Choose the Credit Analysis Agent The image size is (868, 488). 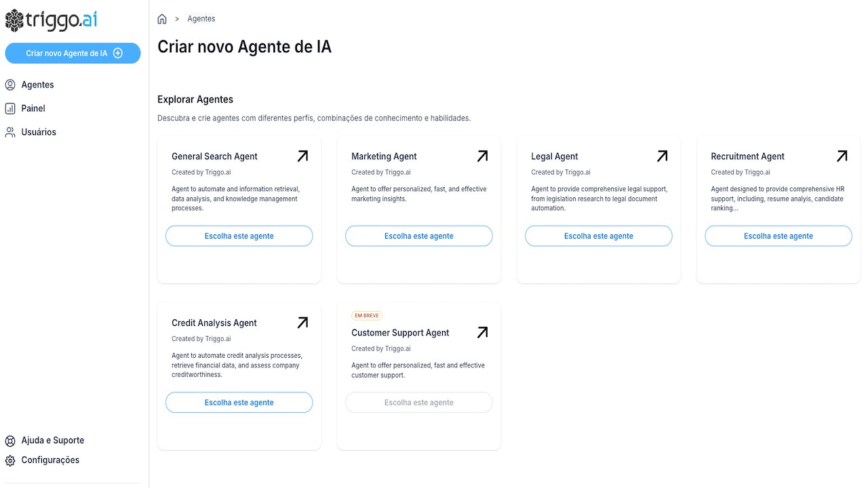tap(239, 403)
